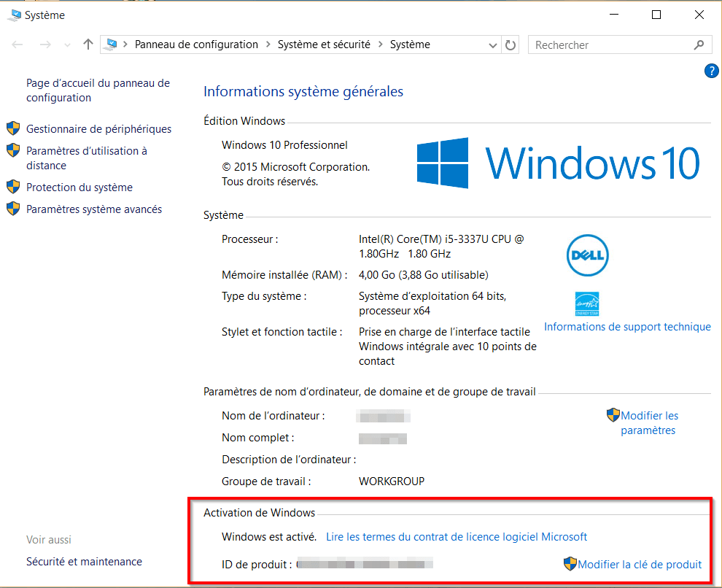Click the forward navigation arrow
The height and width of the screenshot is (588, 722).
pyautogui.click(x=45, y=45)
